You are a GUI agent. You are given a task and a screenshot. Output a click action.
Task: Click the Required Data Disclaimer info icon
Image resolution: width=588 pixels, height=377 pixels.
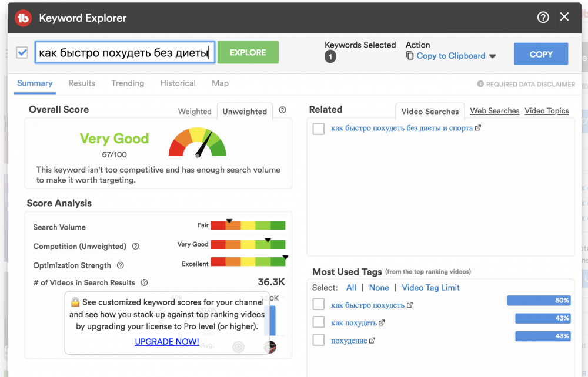(x=480, y=84)
